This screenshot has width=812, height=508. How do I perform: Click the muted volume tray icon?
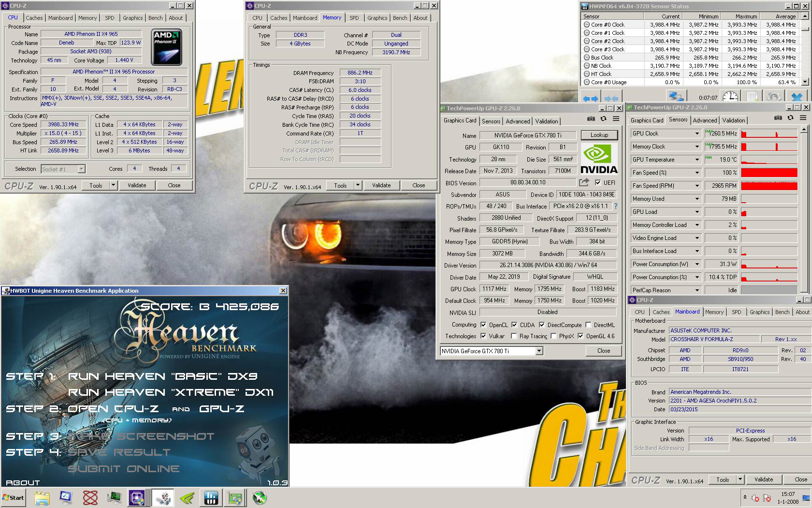point(755,498)
